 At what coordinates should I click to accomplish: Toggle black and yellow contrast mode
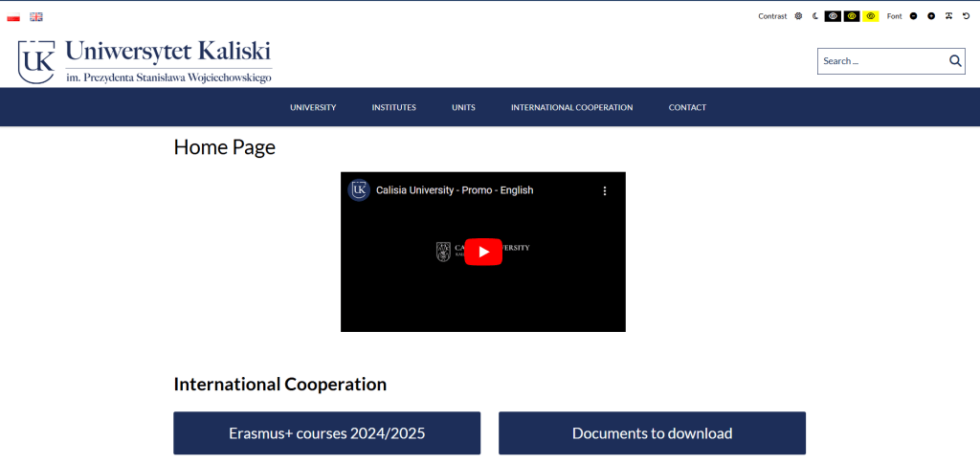tap(852, 16)
